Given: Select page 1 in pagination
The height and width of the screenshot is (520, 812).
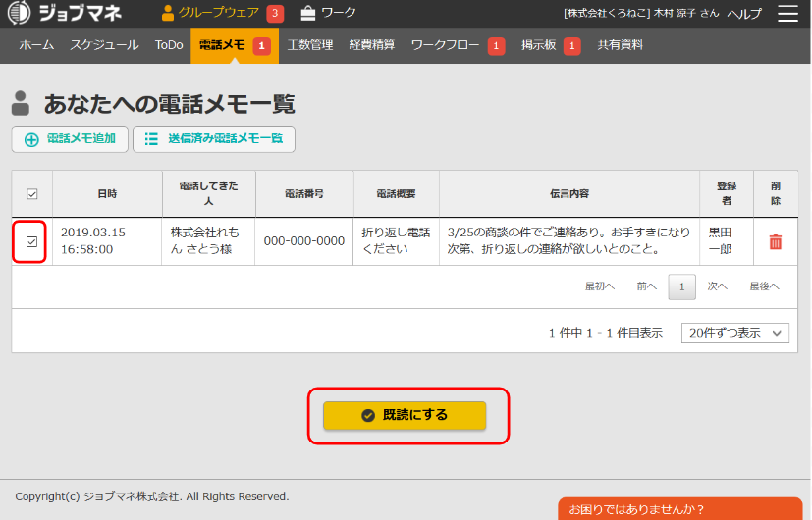Looking at the screenshot, I should (681, 286).
